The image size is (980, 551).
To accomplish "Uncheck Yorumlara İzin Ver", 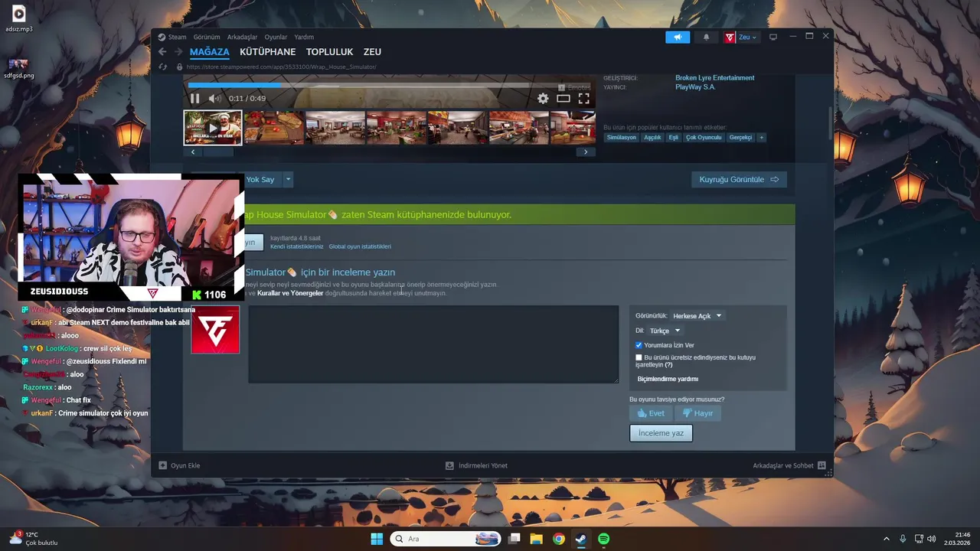I will 639,345.
